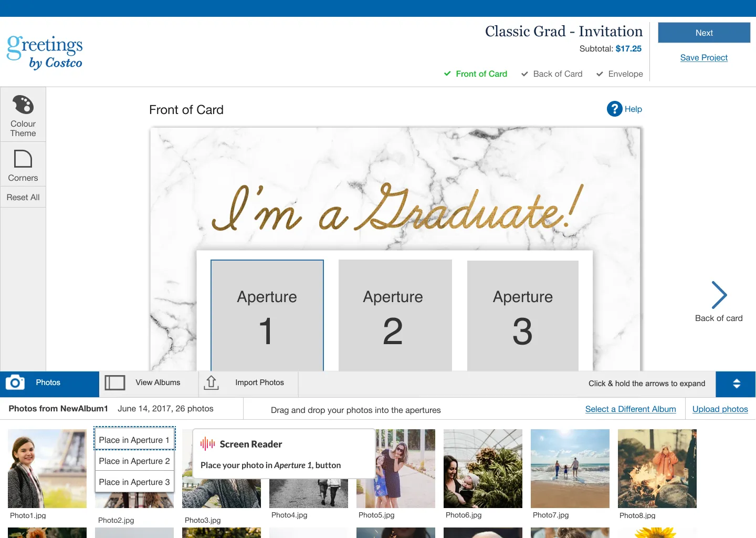Select the Aperture 3 photo slot
Viewport: 756px width, 538px height.
pyautogui.click(x=523, y=315)
